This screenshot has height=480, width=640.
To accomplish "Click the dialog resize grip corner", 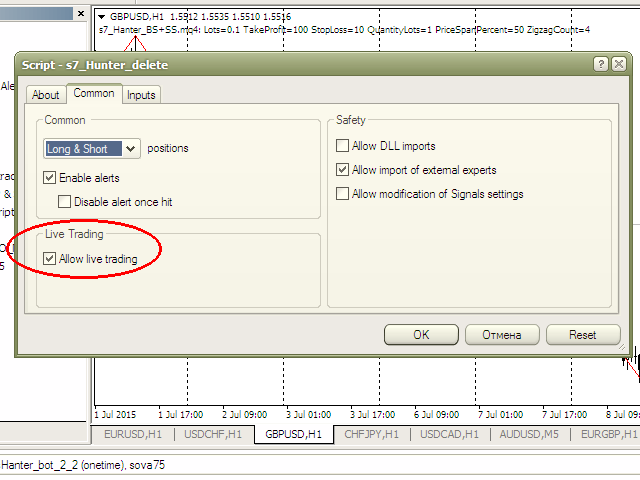I will pos(622,347).
